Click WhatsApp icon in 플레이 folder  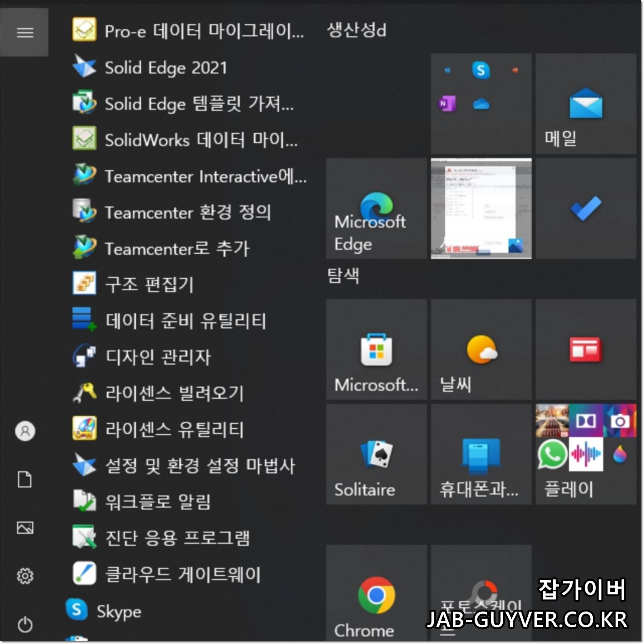click(552, 454)
